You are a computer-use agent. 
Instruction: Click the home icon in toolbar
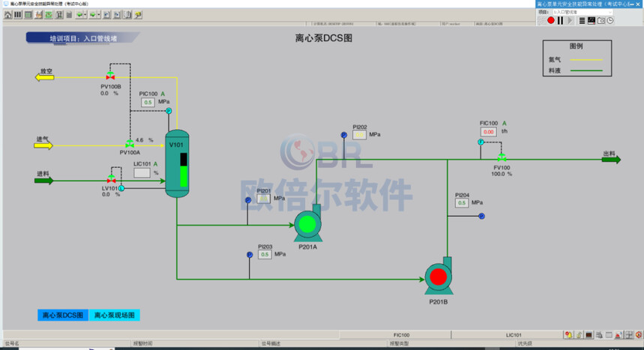click(x=7, y=15)
